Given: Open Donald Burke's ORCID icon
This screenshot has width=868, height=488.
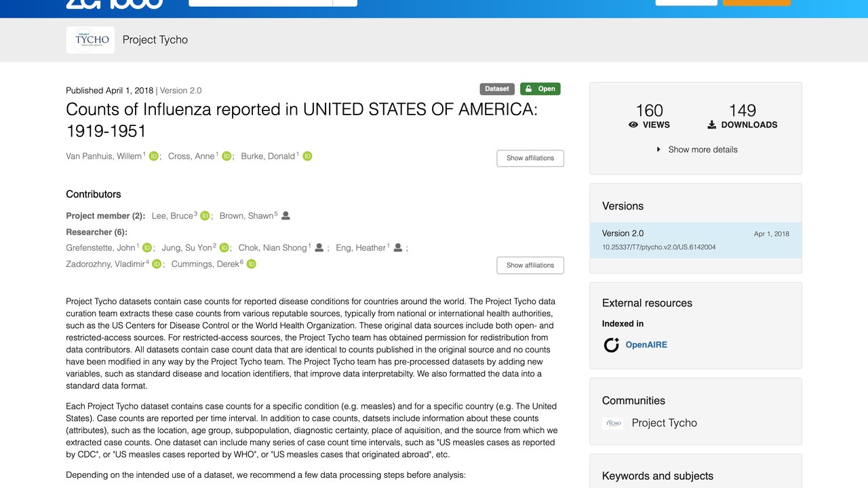Looking at the screenshot, I should [307, 156].
